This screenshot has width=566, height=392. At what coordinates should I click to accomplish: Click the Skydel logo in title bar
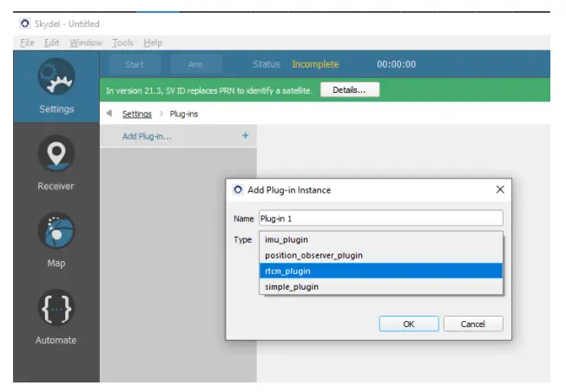click(x=24, y=23)
